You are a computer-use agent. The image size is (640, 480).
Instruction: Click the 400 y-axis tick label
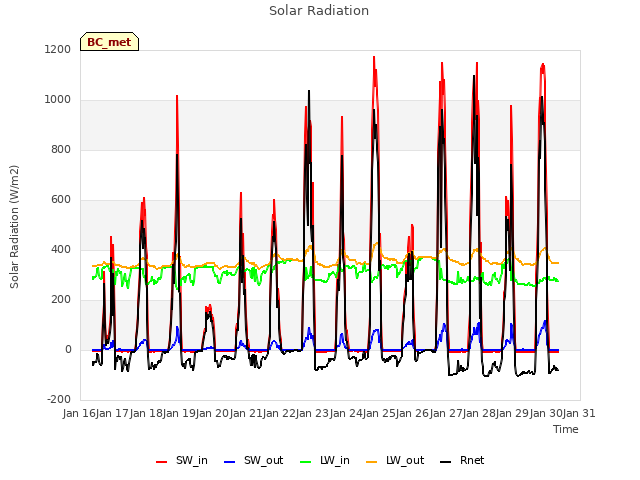61,249
